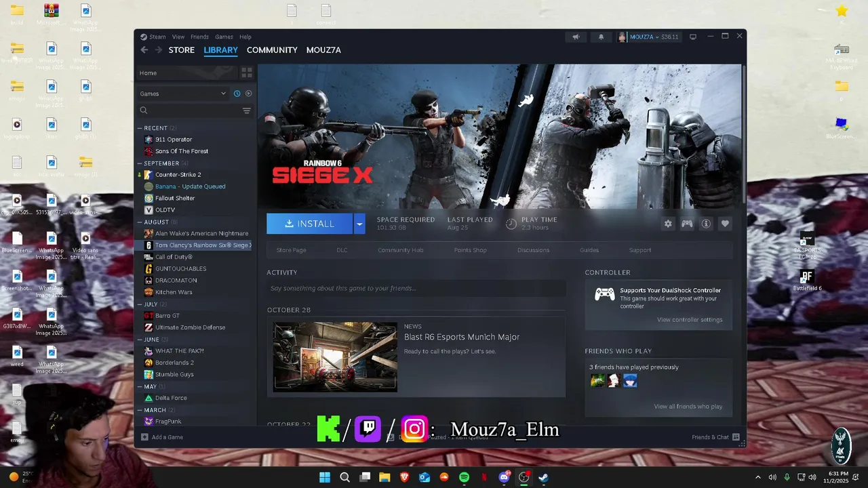Screen dimensions: 868x488
Task: Open the Windows Start menu
Action: pyautogui.click(x=325, y=477)
